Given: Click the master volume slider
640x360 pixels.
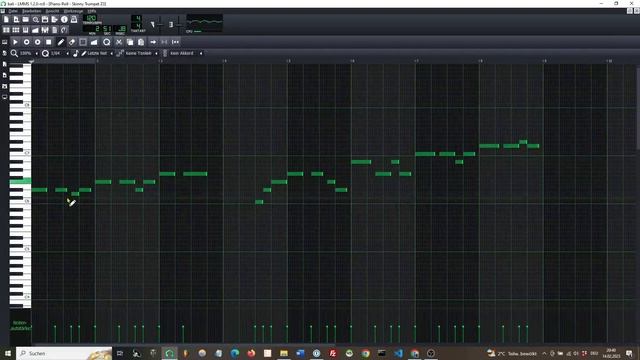Looking at the screenshot, I should pyautogui.click(x=160, y=24).
